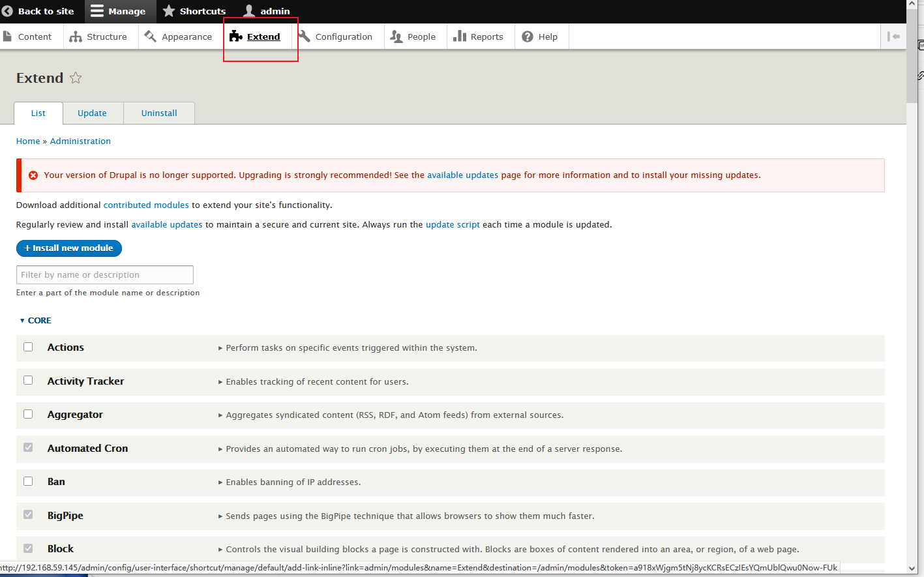Add Extend page to shortcuts via star
Screen dimensions: 924x577
(76, 78)
